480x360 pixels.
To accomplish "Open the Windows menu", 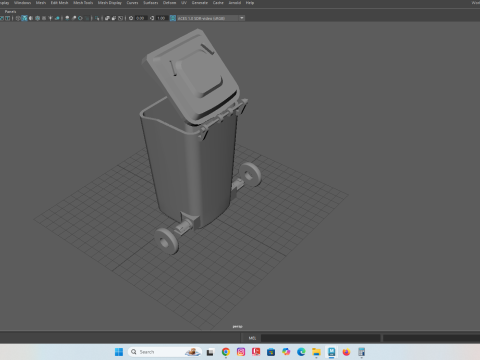I will (x=22, y=3).
